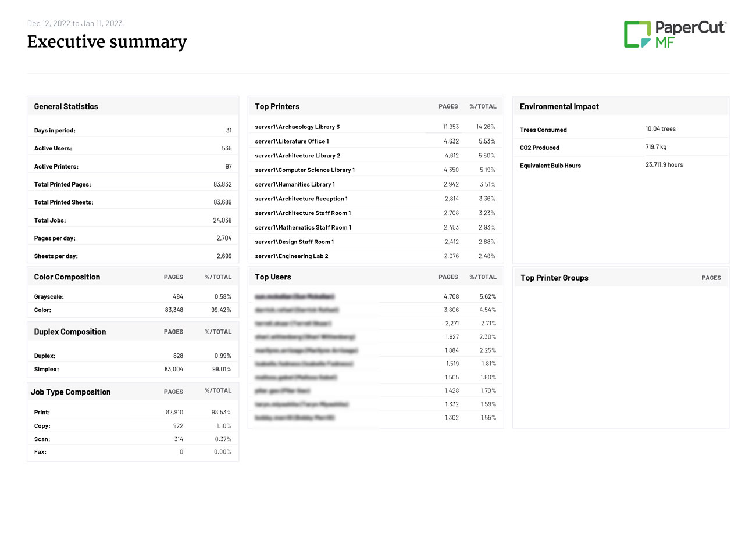The height and width of the screenshot is (534, 756).
Task: Select the printer percentage 14.26%
Action: [486, 127]
